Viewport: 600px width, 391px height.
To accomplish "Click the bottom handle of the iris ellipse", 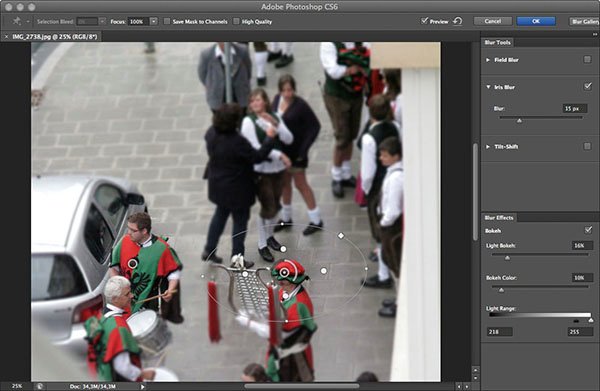I will coord(287,321).
